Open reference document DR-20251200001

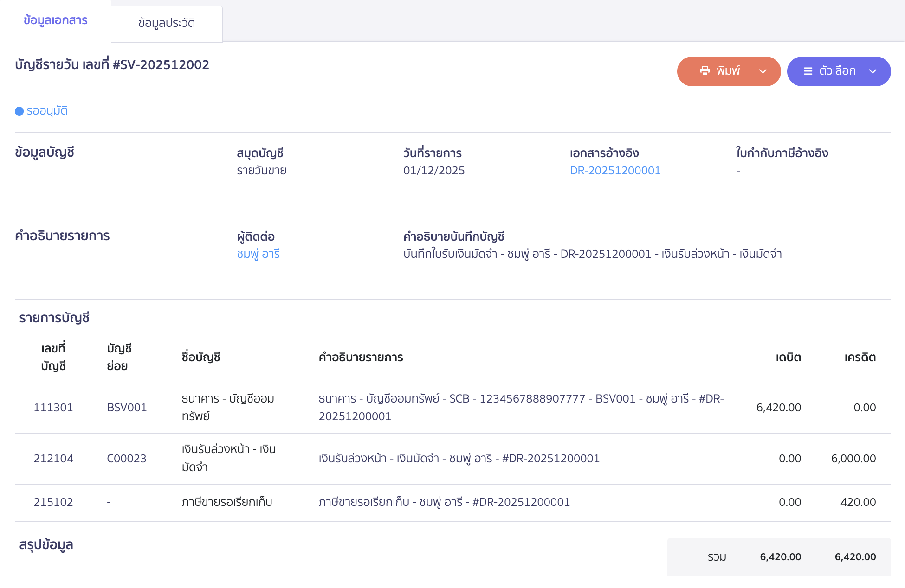point(615,170)
